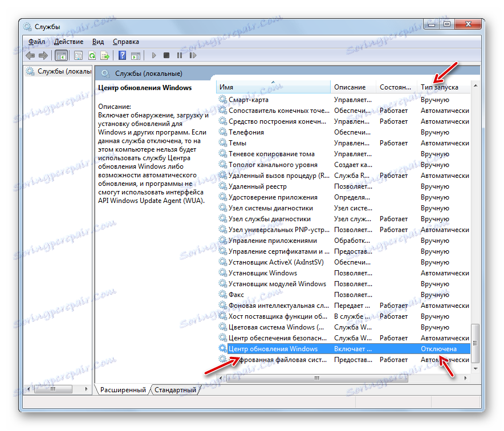Select Цветовая система Windows service
The image size is (504, 431).
[x=343, y=327]
